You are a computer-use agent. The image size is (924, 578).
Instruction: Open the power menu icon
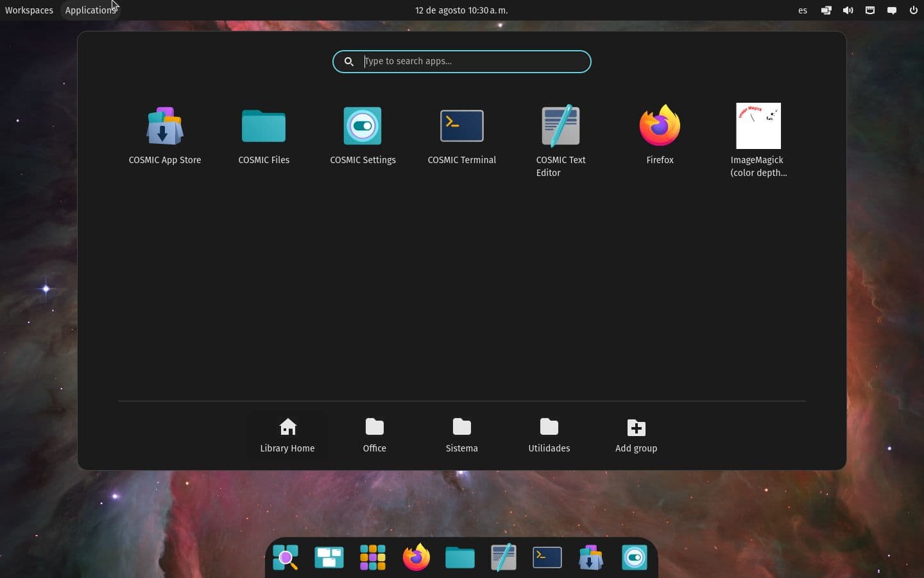click(x=914, y=10)
